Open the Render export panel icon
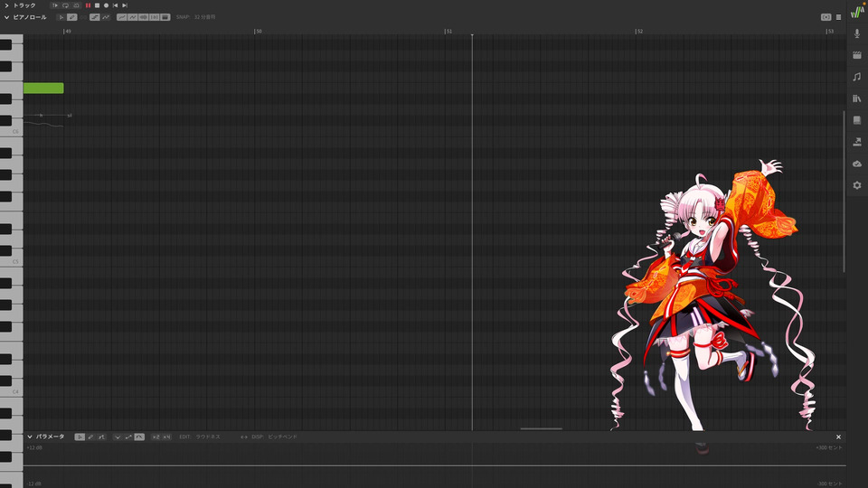Screen dimensions: 868x488 857,142
